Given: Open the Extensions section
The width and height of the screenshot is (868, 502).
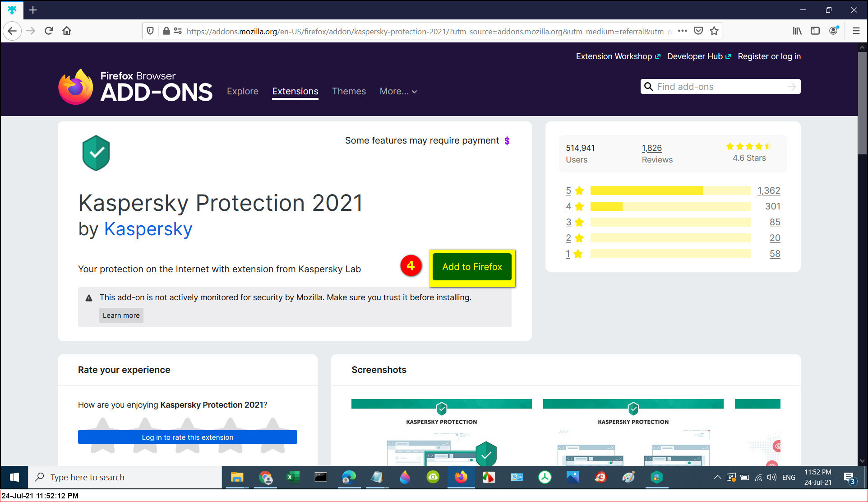Looking at the screenshot, I should click(x=295, y=91).
